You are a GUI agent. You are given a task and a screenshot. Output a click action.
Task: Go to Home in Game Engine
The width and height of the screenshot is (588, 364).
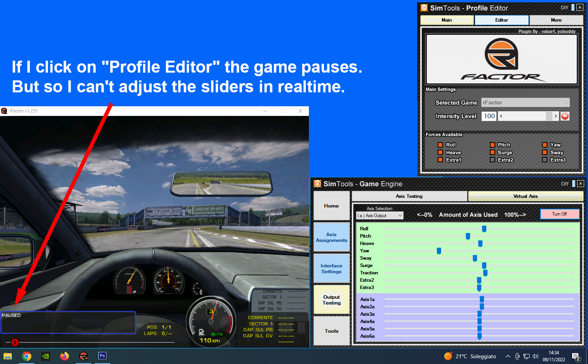tap(331, 206)
